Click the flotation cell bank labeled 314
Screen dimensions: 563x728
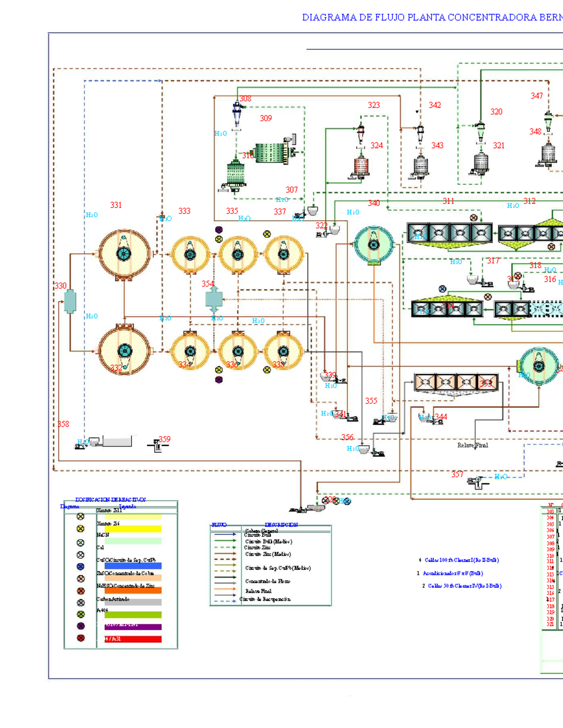click(x=447, y=307)
